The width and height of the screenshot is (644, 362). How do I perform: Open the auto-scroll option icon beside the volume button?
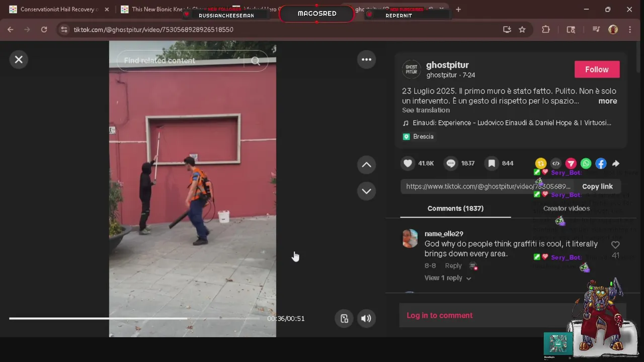(x=344, y=318)
